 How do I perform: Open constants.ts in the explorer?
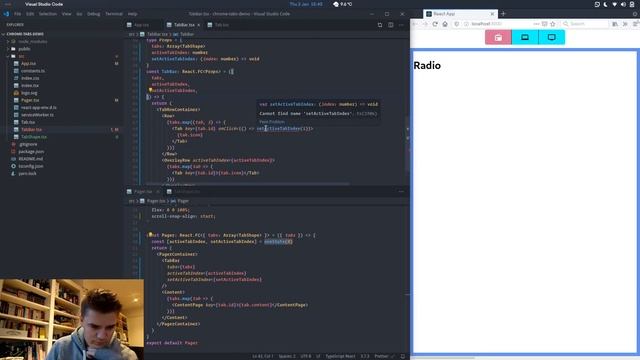[33, 71]
